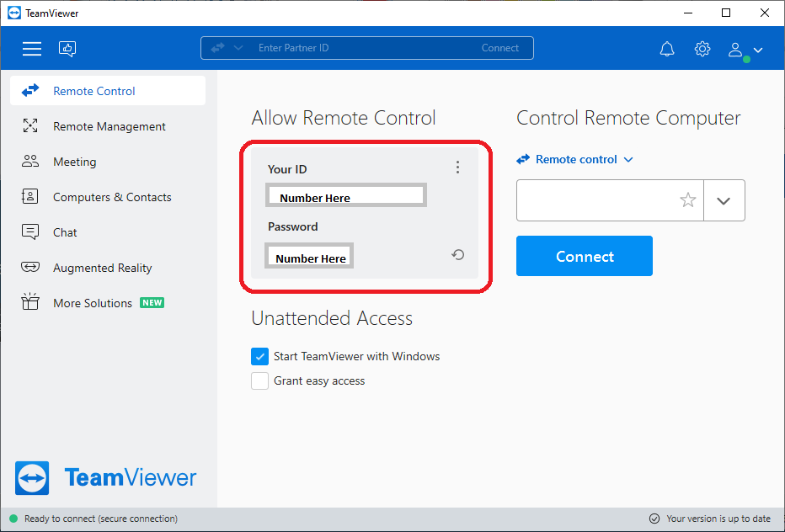Click the Remote Management expand icon
This screenshot has height=532, width=785.
click(30, 125)
